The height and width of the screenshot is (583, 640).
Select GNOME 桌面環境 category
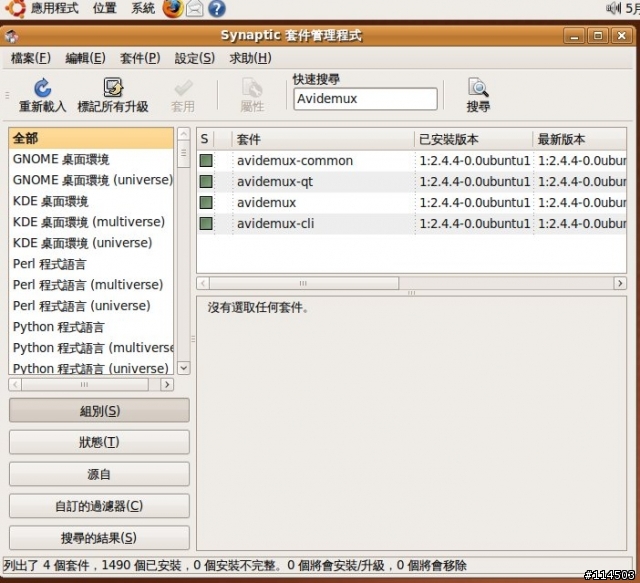[91, 159]
